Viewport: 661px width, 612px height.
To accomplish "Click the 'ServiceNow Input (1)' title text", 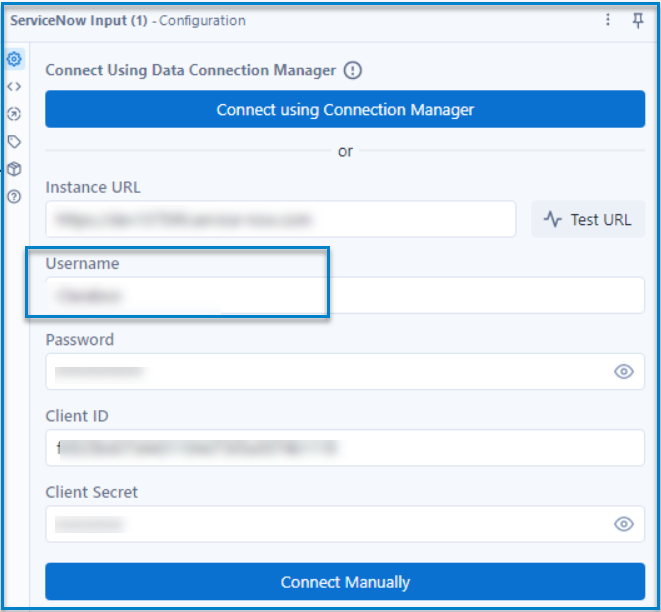I will click(x=79, y=20).
